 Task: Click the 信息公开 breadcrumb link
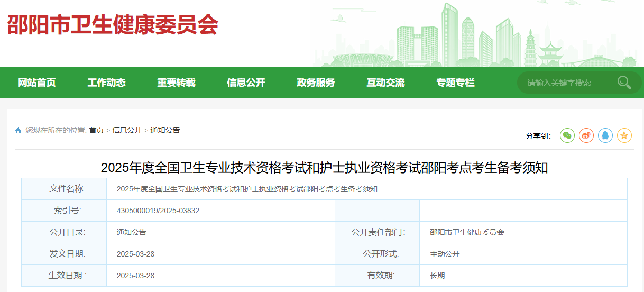pos(127,130)
